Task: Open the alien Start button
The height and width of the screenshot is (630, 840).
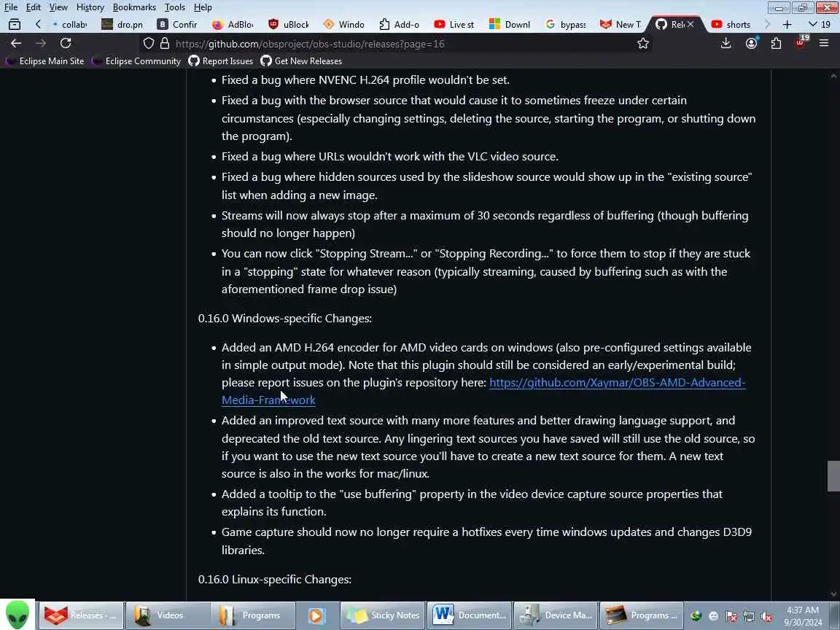Action: click(x=17, y=615)
